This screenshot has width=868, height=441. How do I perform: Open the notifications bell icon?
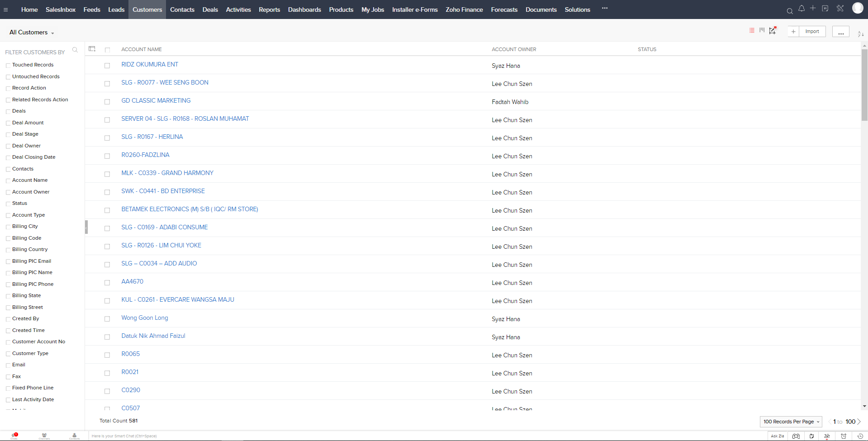(x=802, y=9)
